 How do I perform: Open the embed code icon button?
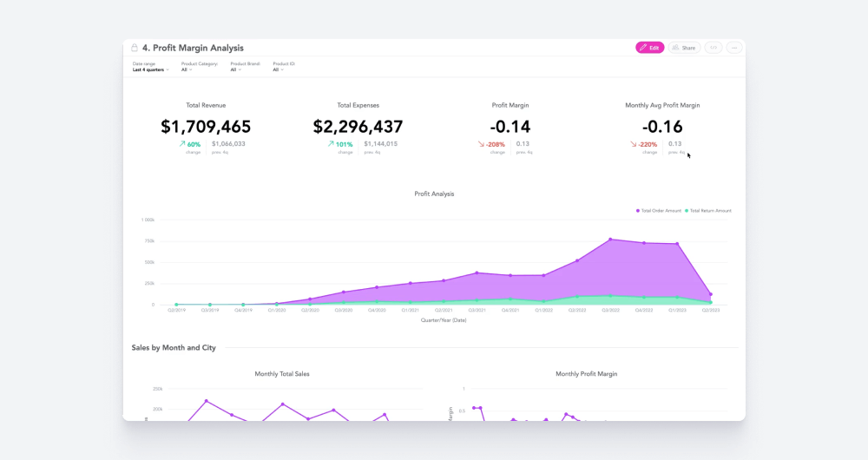pos(713,48)
